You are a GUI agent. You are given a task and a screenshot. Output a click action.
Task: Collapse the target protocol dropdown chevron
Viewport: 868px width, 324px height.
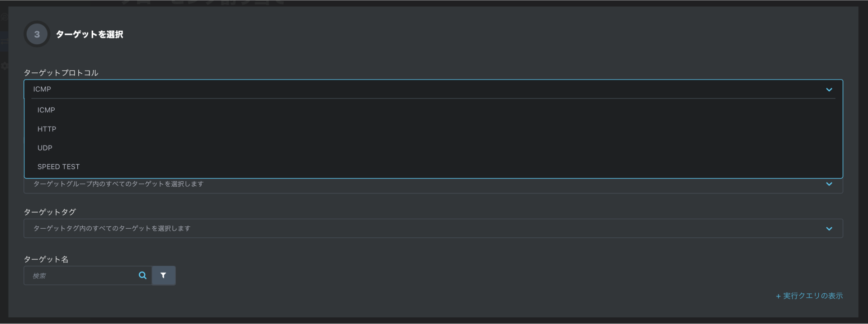tap(829, 89)
